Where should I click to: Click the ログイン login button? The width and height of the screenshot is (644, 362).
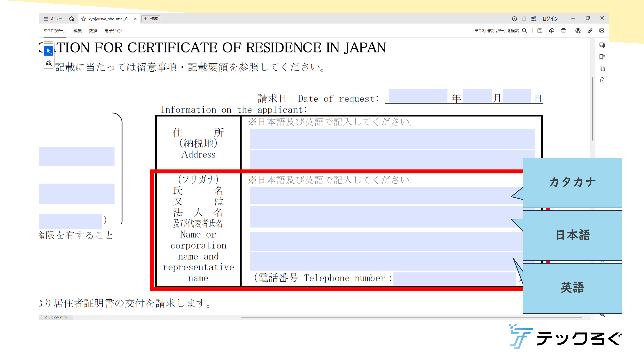coord(550,19)
